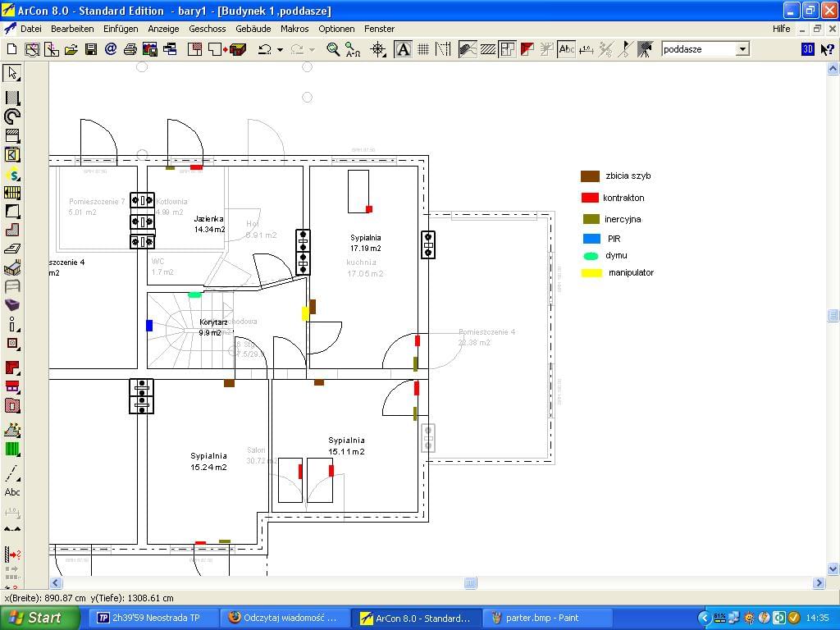The height and width of the screenshot is (630, 840).
Task: Select the round wall tool
Action: coord(12,116)
